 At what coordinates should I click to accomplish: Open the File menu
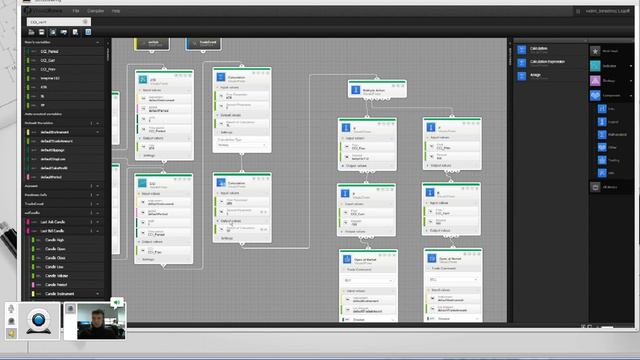click(76, 11)
